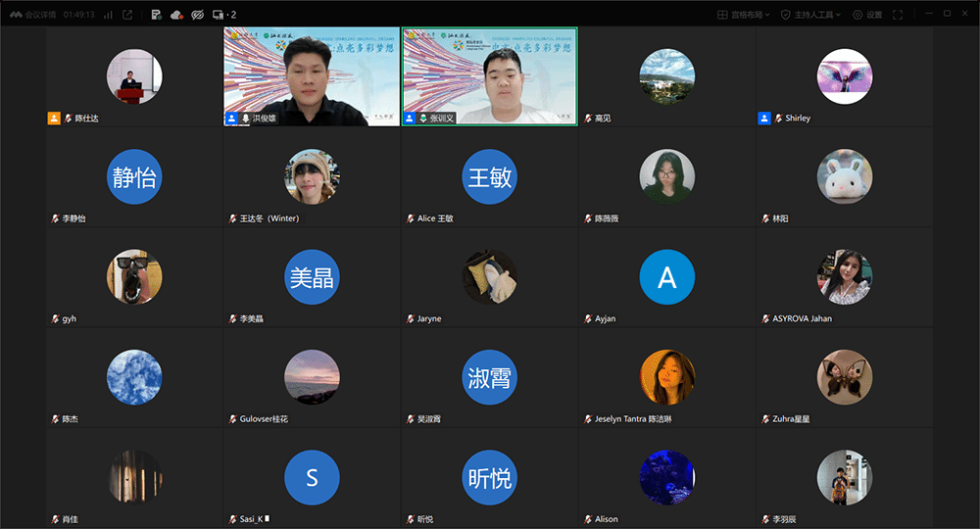Click the network signal strength icon
This screenshot has height=529, width=980.
coord(108,15)
